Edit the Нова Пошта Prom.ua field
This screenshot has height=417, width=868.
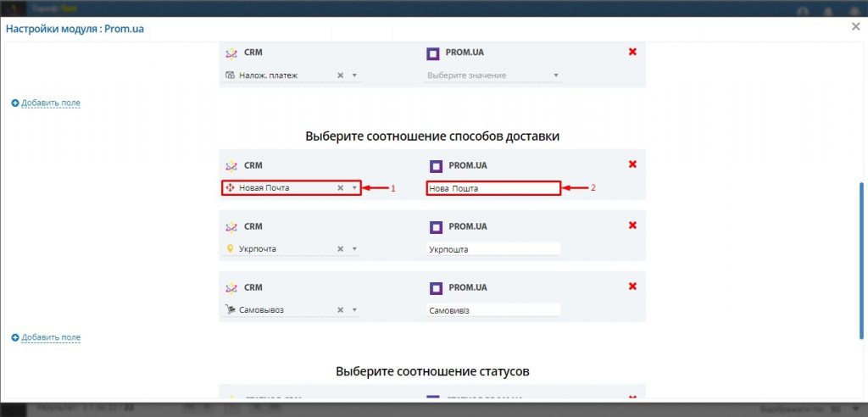click(492, 188)
